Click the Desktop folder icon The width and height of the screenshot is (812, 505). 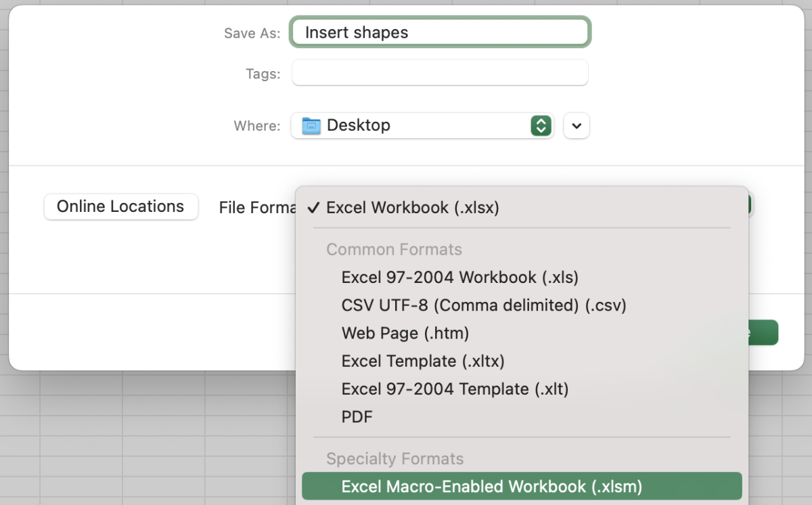coord(311,125)
